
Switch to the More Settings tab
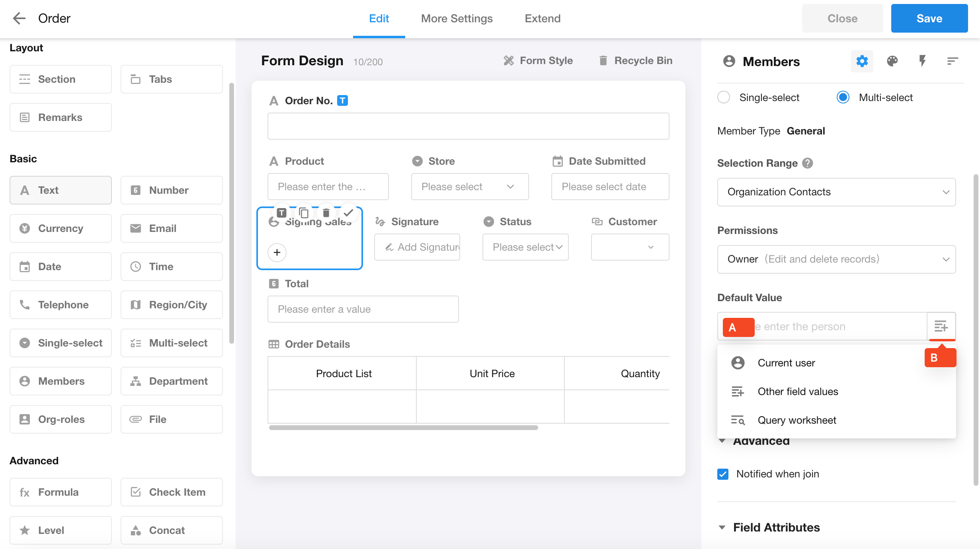coord(457,18)
